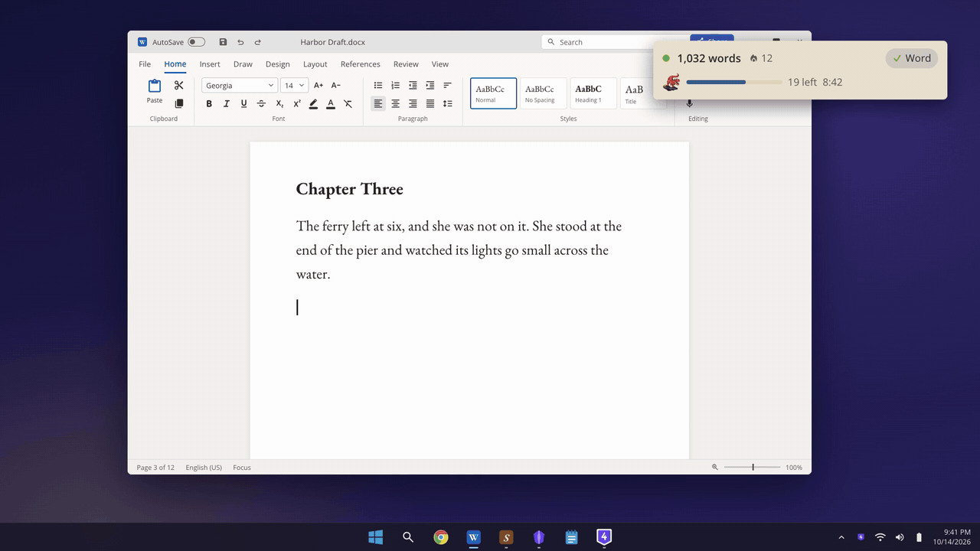980x551 pixels.
Task: Open line spacing options
Action: tap(448, 103)
